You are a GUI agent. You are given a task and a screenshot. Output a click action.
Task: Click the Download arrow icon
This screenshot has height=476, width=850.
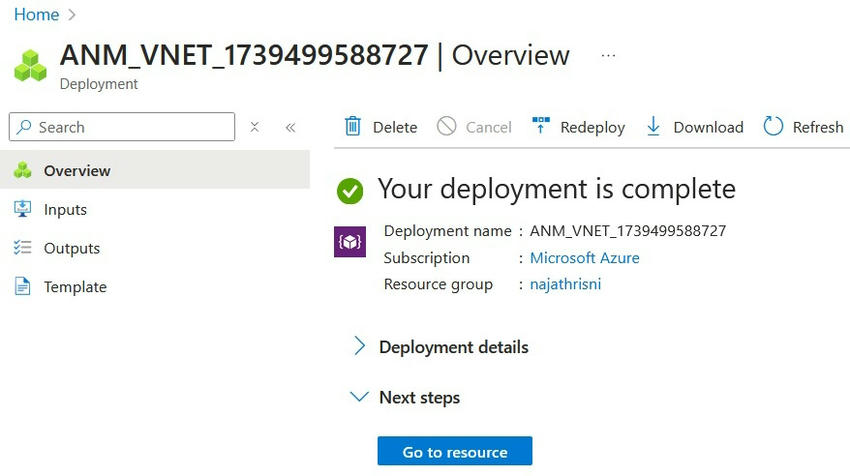[x=653, y=126]
